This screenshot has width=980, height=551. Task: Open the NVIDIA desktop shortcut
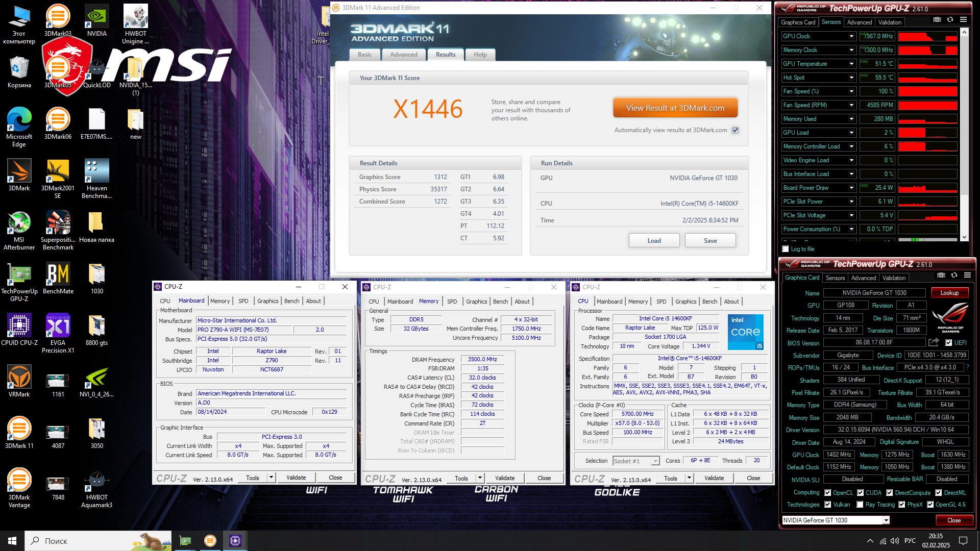[96, 20]
